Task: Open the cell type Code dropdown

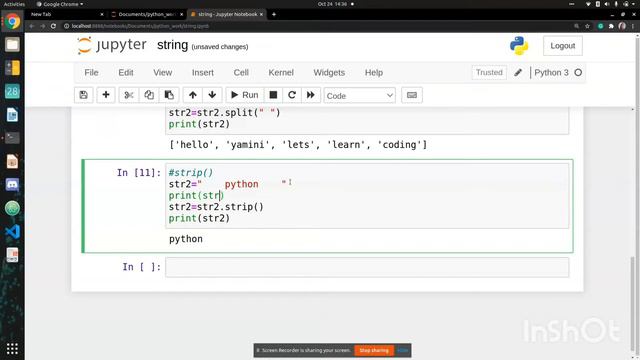Action: pyautogui.click(x=360, y=96)
